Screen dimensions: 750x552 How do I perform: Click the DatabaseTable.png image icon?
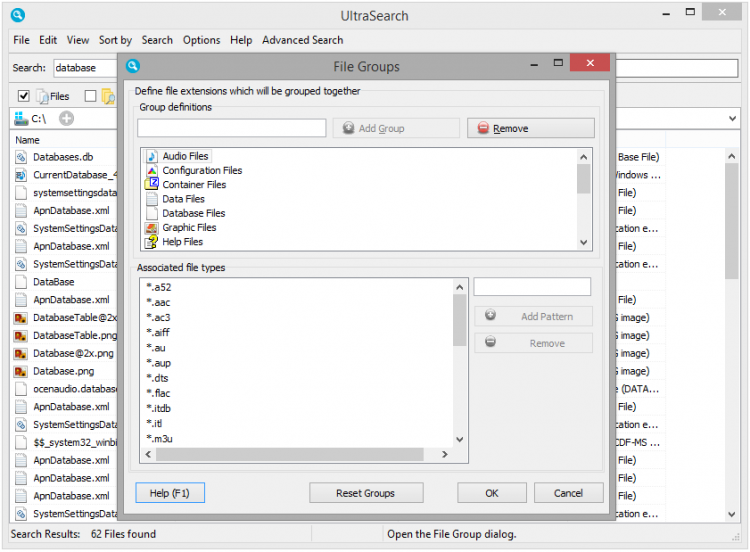(x=21, y=336)
